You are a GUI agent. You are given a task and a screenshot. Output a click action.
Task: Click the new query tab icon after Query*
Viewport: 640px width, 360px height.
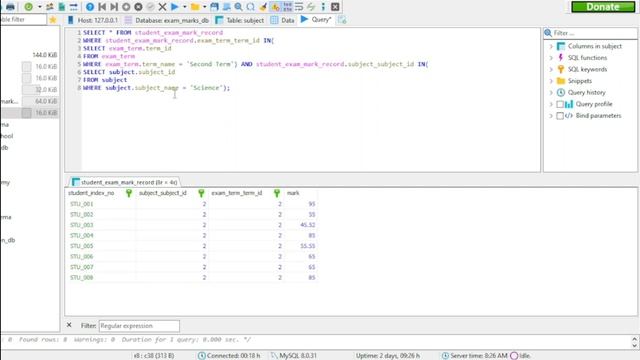[342, 20]
